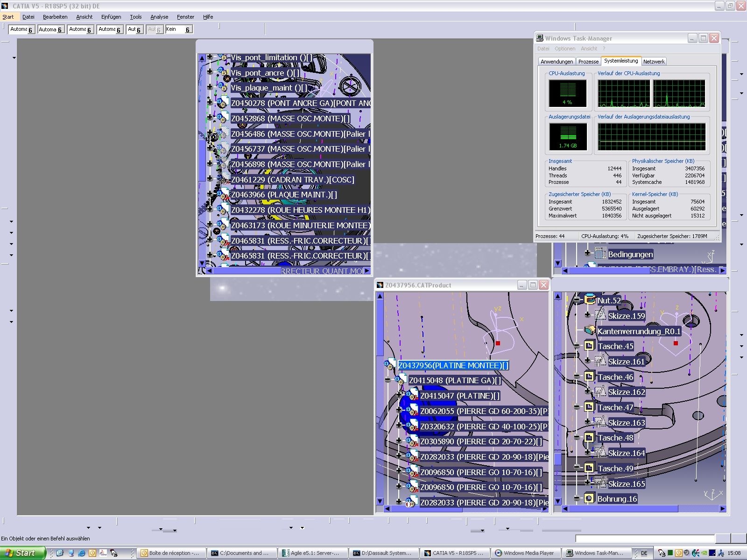Expand the Z0062055 (PIERRE GD 60-200-35) node

point(399,410)
